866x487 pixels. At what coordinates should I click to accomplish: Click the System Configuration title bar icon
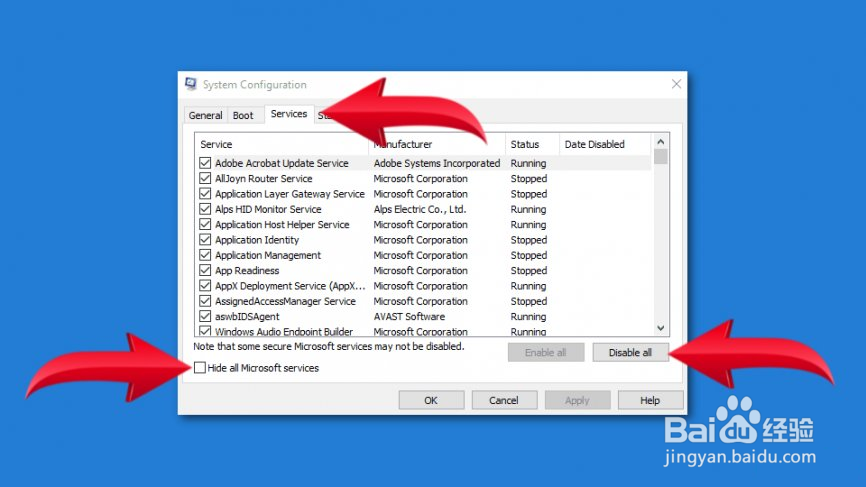pos(191,84)
